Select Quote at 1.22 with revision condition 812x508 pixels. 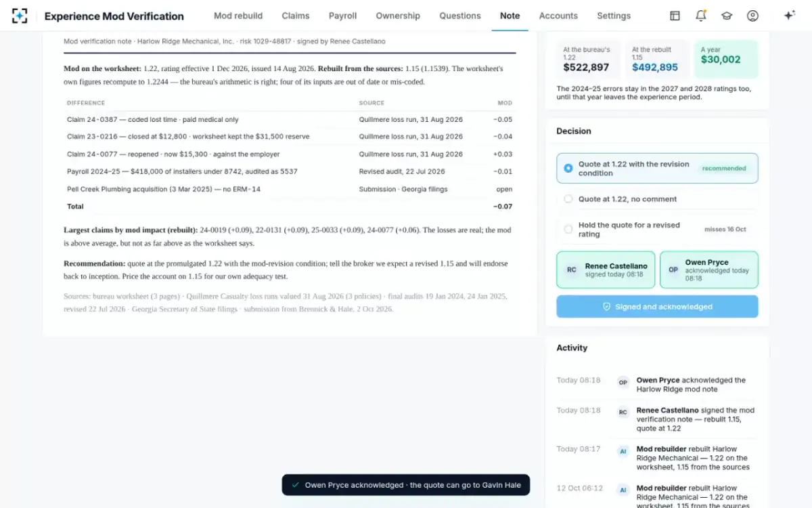(x=657, y=168)
